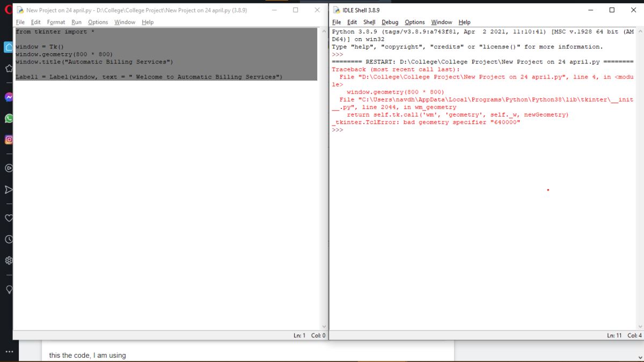Viewport: 644px width, 362px height.
Task: Open the Settings gear icon in sidebar
Action: click(9, 260)
